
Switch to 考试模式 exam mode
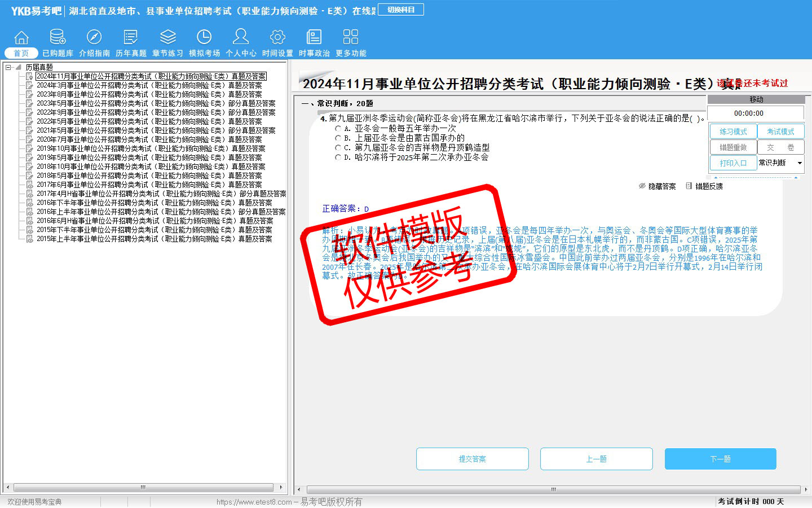pyautogui.click(x=780, y=132)
